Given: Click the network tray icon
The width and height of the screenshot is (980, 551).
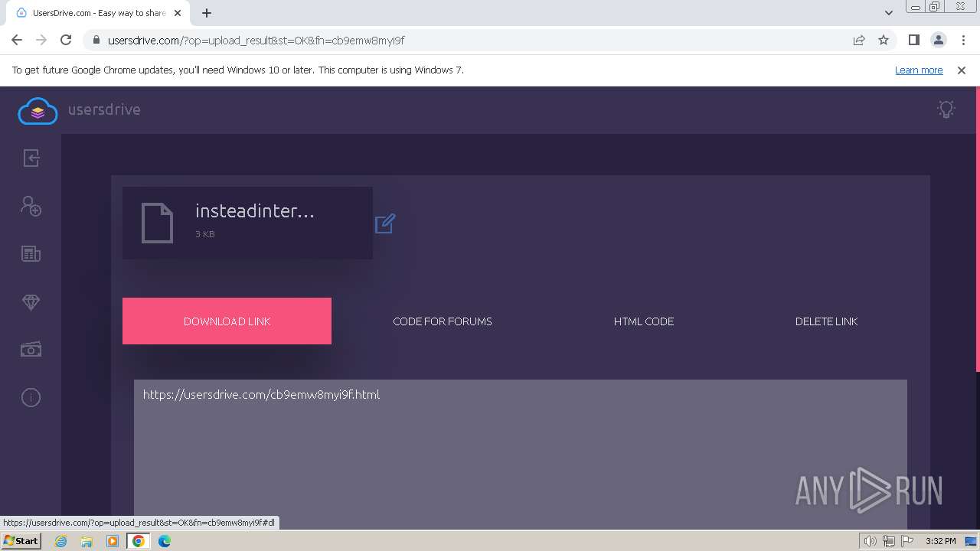Looking at the screenshot, I should tap(889, 541).
